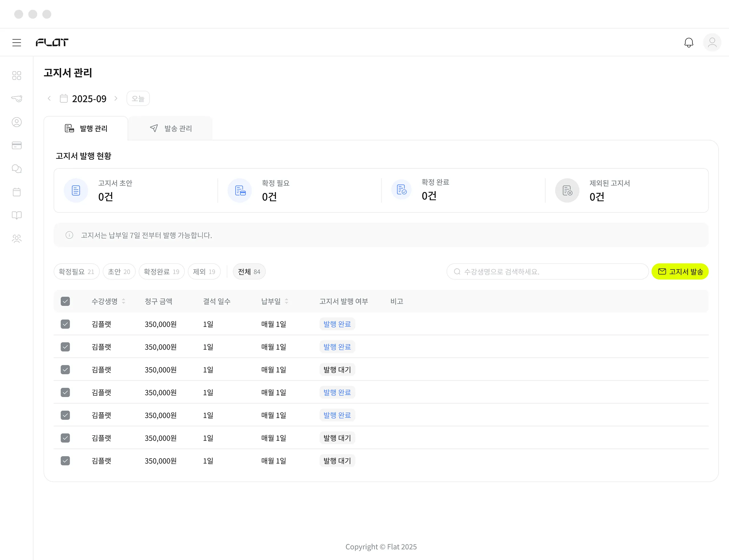
Task: Uncheck the last 김플랫 row checkbox
Action: coord(65,461)
